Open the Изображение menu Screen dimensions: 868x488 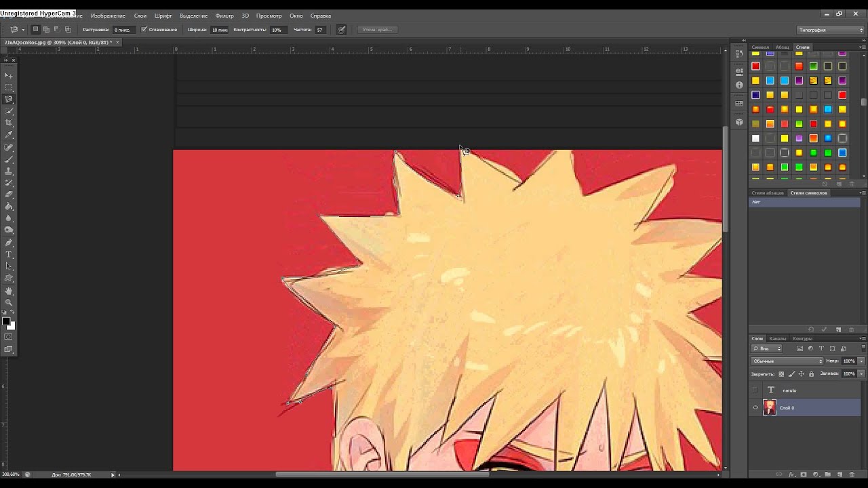pos(108,16)
